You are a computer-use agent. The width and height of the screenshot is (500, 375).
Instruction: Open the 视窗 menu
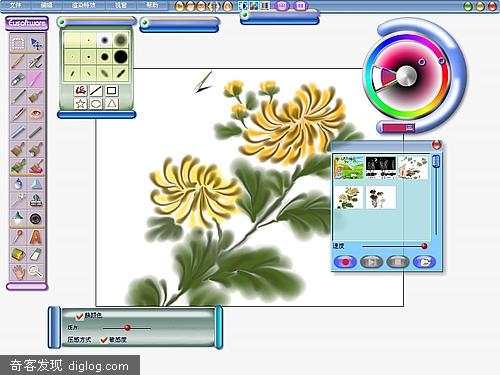pyautogui.click(x=121, y=5)
